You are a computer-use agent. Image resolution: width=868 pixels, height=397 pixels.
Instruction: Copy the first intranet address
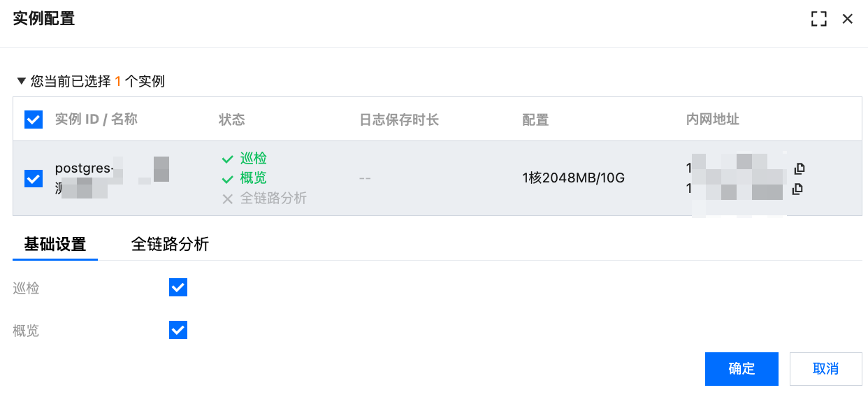pyautogui.click(x=800, y=168)
